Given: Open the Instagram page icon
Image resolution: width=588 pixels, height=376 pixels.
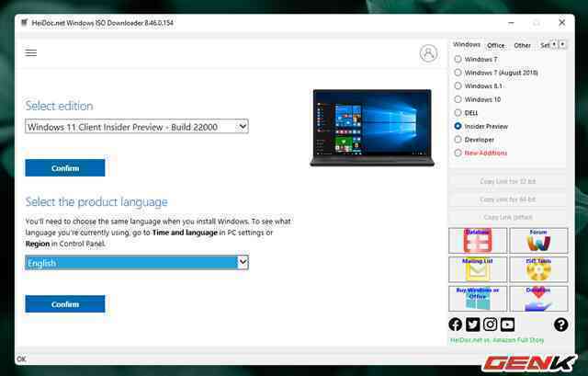Looking at the screenshot, I should (x=490, y=325).
